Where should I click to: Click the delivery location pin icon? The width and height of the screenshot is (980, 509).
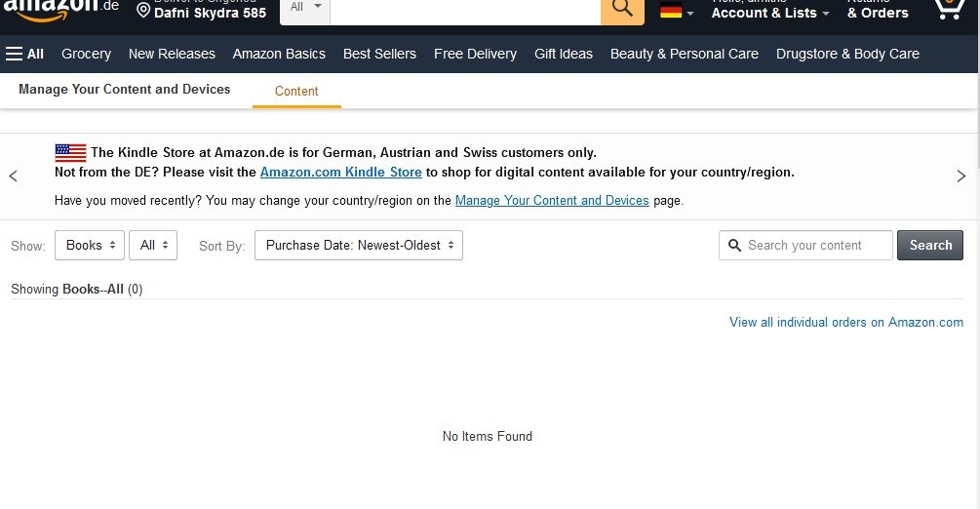143,11
